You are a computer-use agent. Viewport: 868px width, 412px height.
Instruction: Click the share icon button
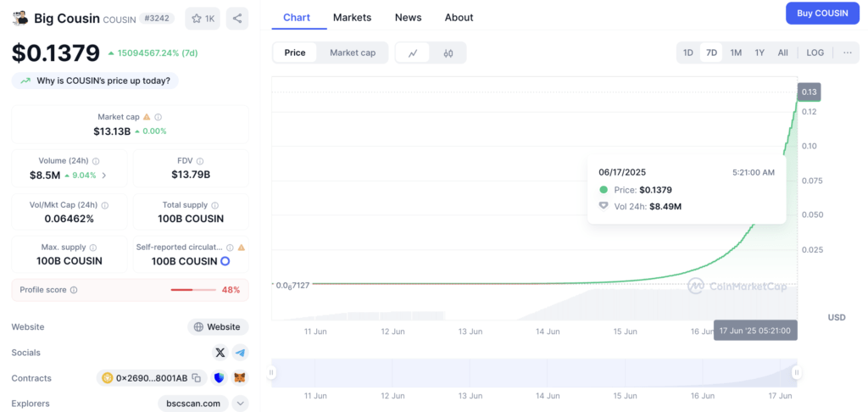click(237, 19)
